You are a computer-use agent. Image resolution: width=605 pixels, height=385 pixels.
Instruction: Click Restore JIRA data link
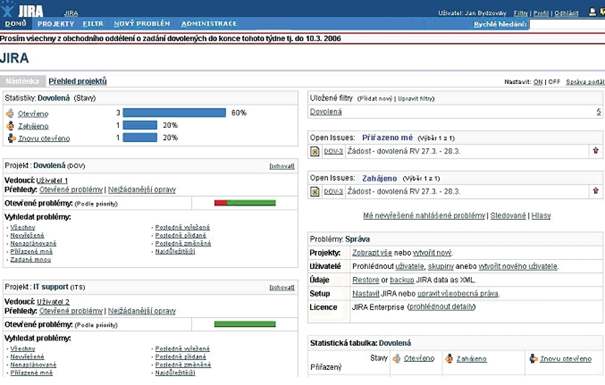pos(366,280)
